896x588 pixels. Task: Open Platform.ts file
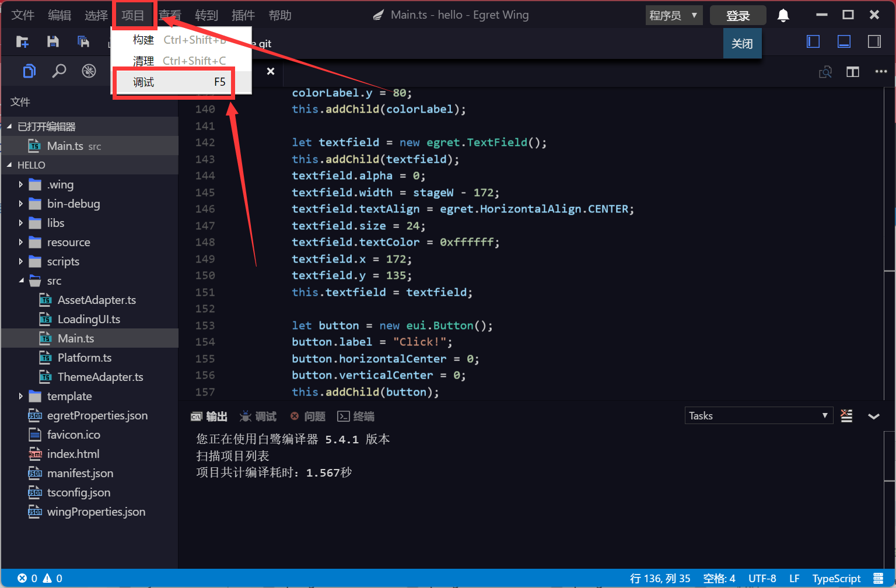click(90, 358)
